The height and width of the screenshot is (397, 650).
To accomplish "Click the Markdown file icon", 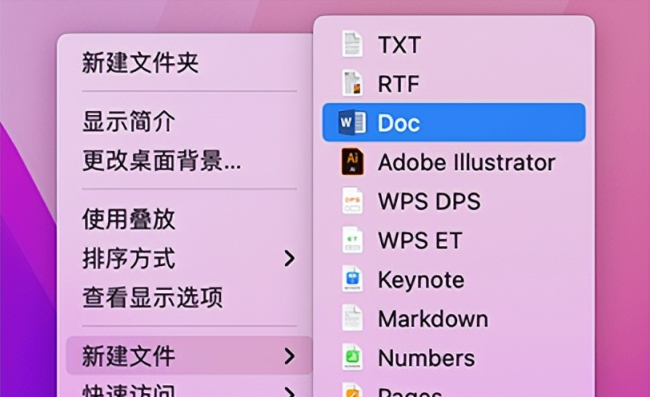I will pos(352,318).
